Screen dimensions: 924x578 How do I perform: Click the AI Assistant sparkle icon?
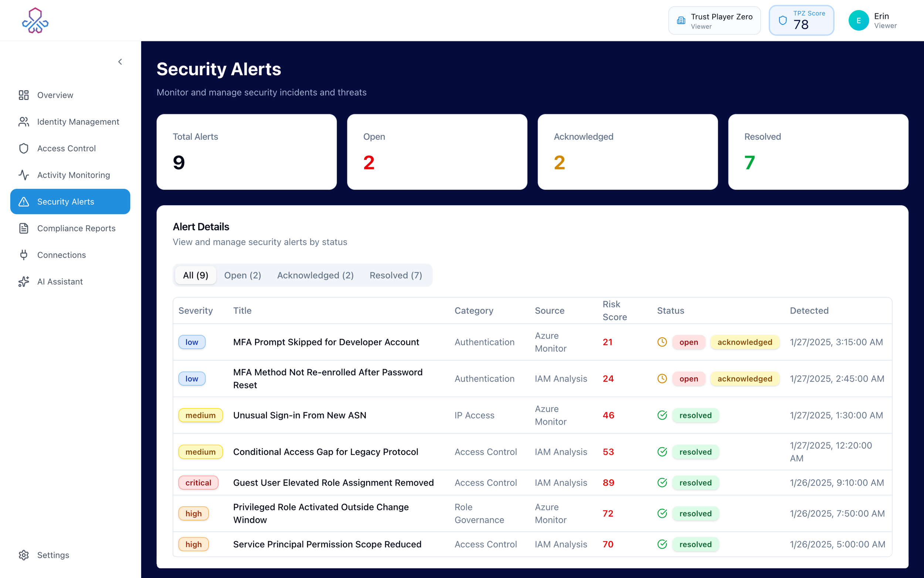[x=24, y=281]
